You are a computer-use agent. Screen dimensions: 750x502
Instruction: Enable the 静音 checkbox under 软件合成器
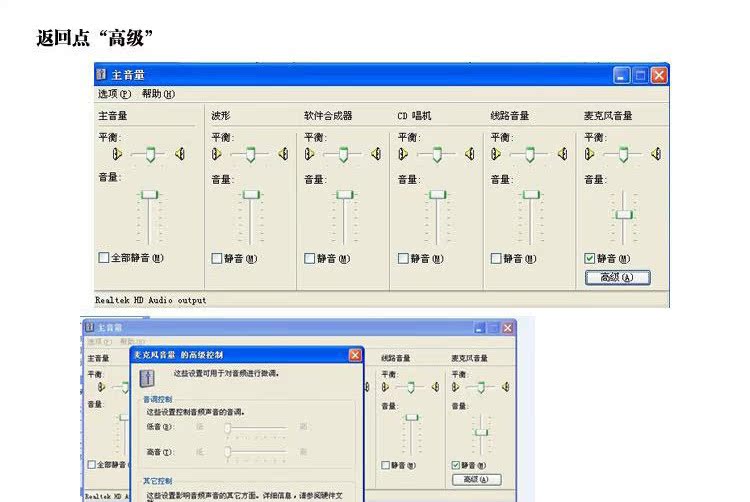[310, 258]
